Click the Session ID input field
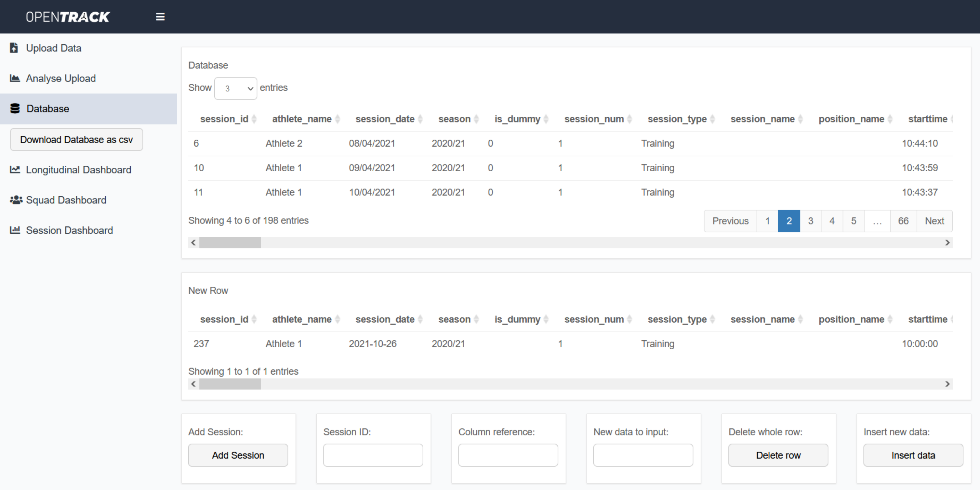This screenshot has width=980, height=490. [373, 455]
